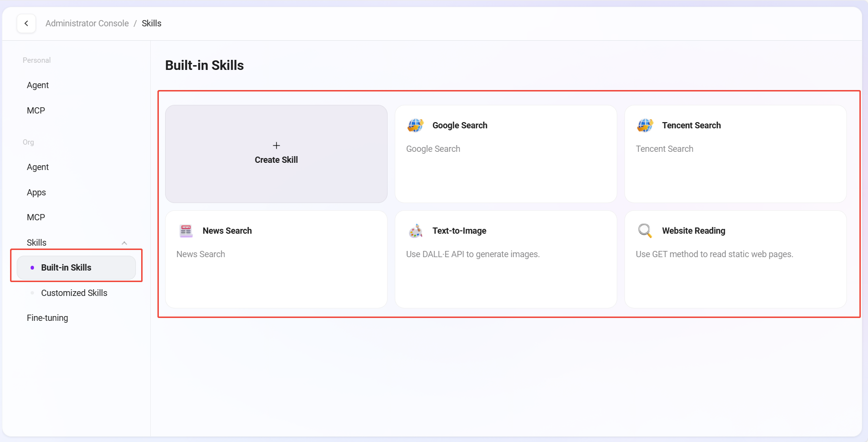This screenshot has width=868, height=442.
Task: Open Customized Skills in sidebar
Action: [74, 293]
